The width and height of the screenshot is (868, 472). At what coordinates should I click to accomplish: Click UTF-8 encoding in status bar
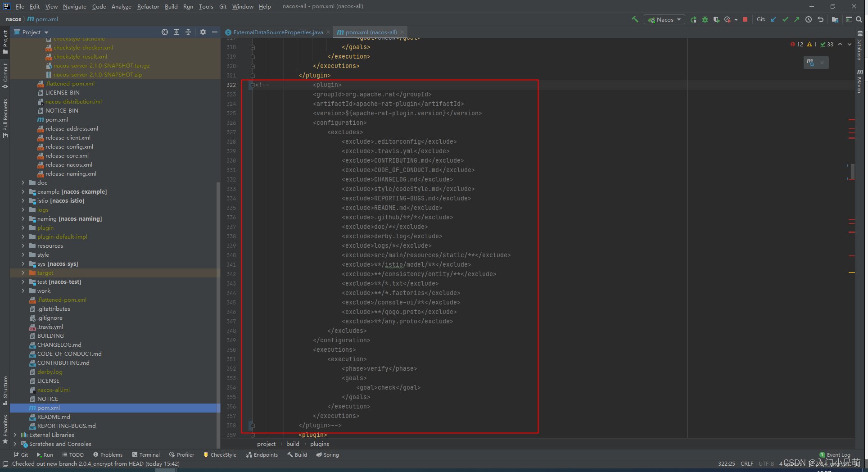pos(766,463)
